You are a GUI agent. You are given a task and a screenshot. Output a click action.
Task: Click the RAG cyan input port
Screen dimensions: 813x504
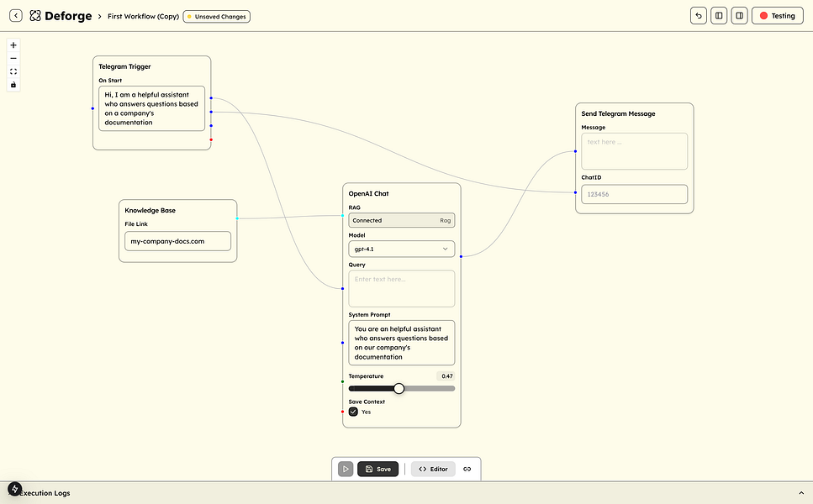click(x=343, y=216)
